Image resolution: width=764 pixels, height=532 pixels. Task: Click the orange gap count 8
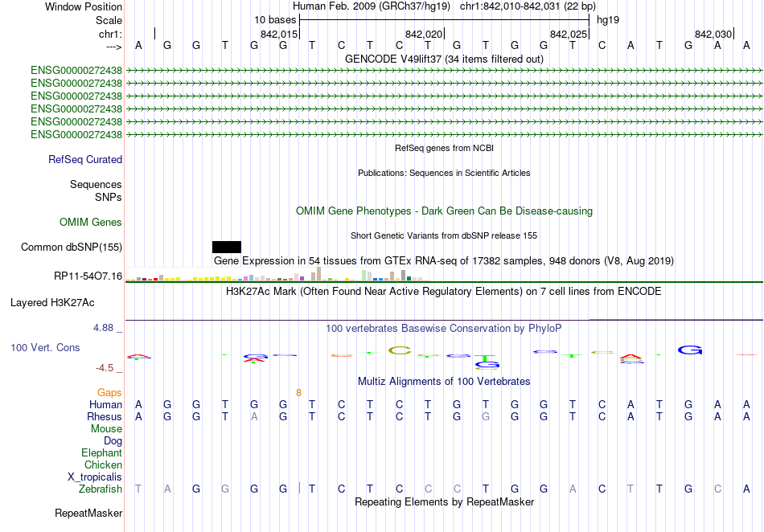298,393
